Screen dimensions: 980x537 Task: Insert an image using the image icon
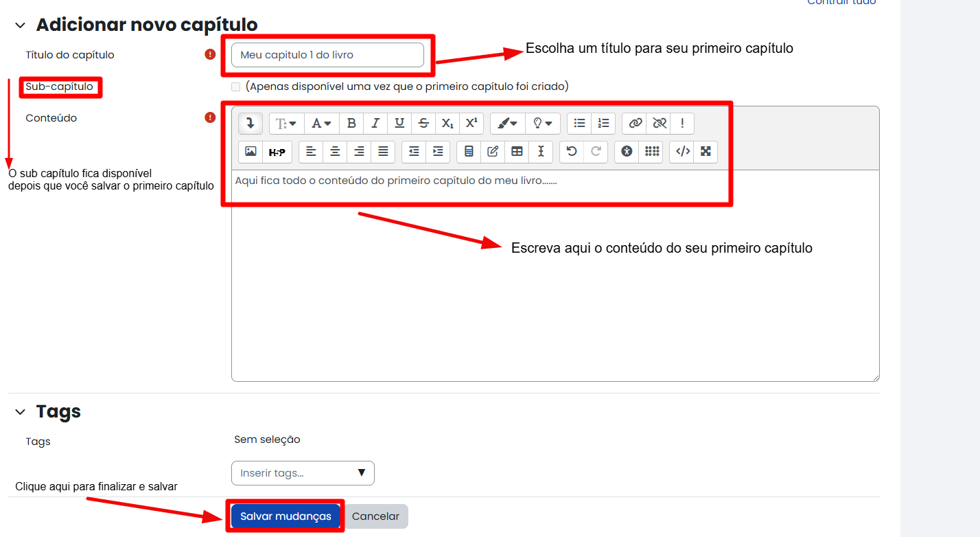coord(250,151)
